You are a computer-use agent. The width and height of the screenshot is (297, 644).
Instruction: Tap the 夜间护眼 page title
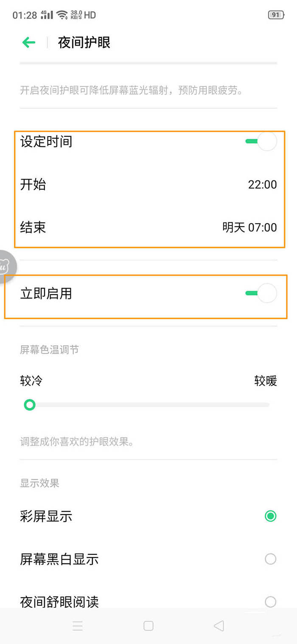pos(84,42)
